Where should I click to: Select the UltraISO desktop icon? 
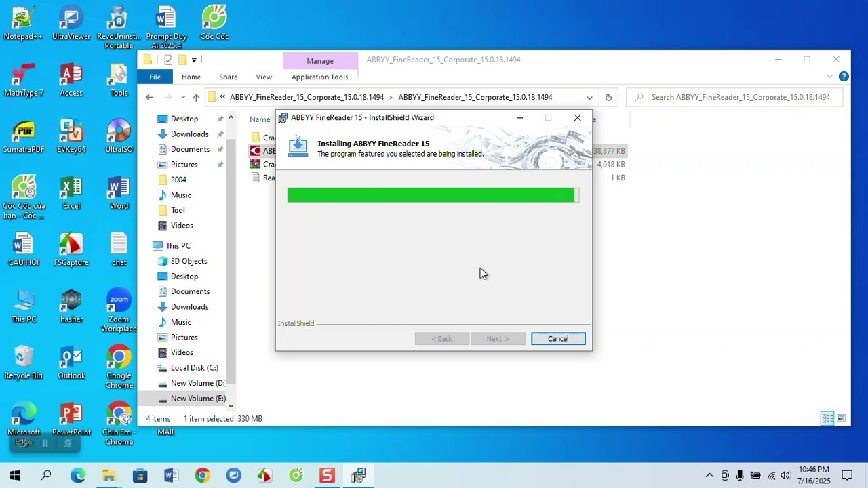point(119,138)
